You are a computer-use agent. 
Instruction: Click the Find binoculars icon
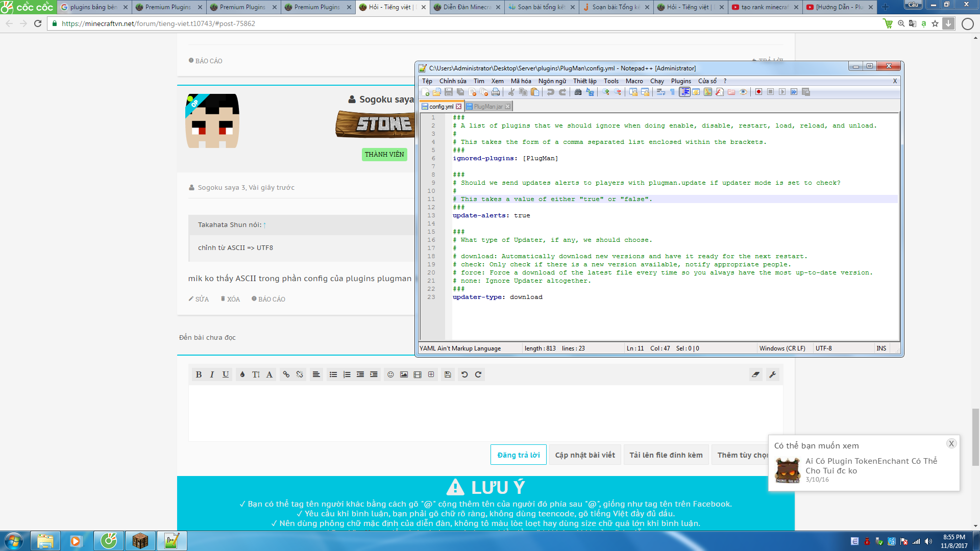pyautogui.click(x=578, y=92)
